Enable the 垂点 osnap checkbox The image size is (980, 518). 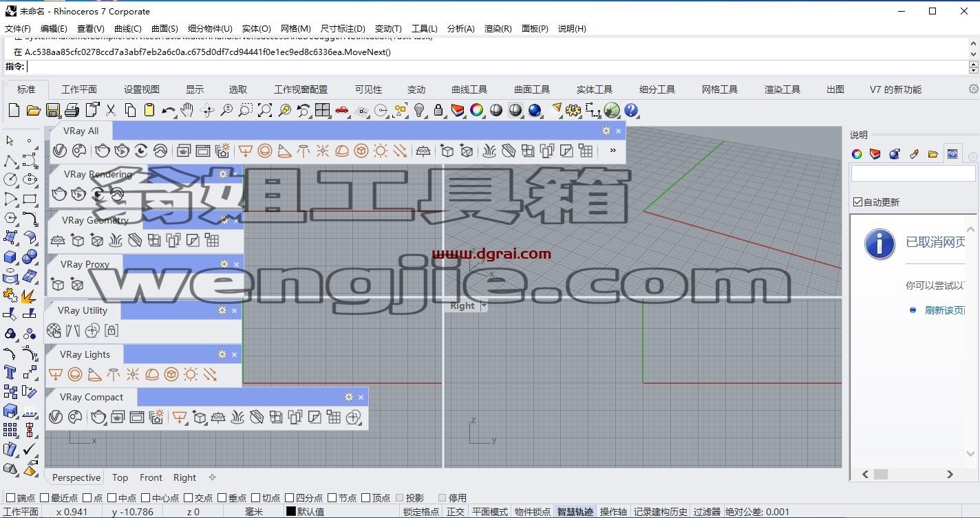tap(222, 497)
